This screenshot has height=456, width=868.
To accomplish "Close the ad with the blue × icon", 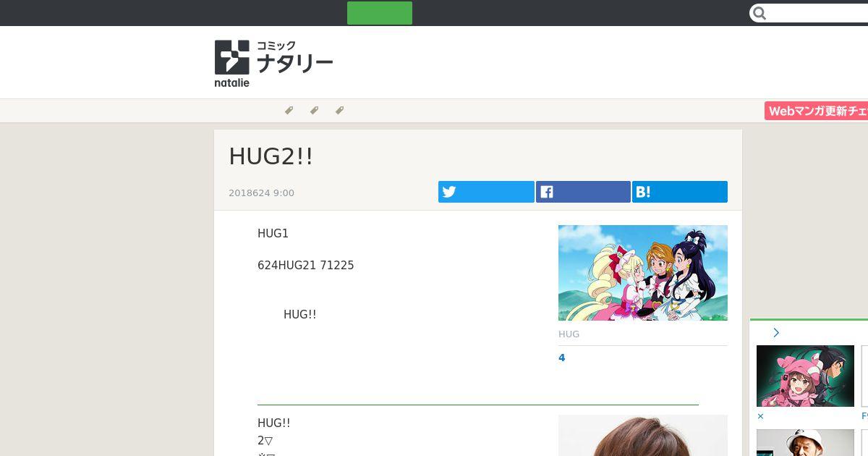I will 760,416.
